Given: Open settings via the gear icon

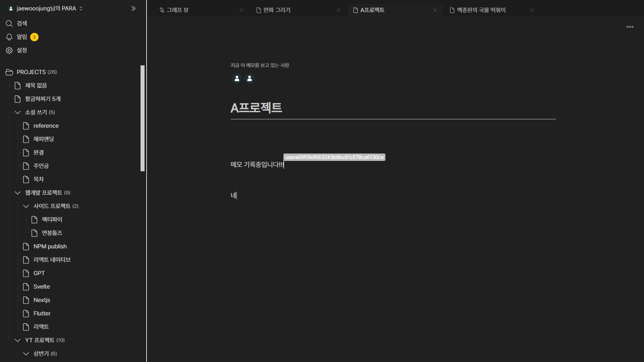Looking at the screenshot, I should click(x=9, y=50).
